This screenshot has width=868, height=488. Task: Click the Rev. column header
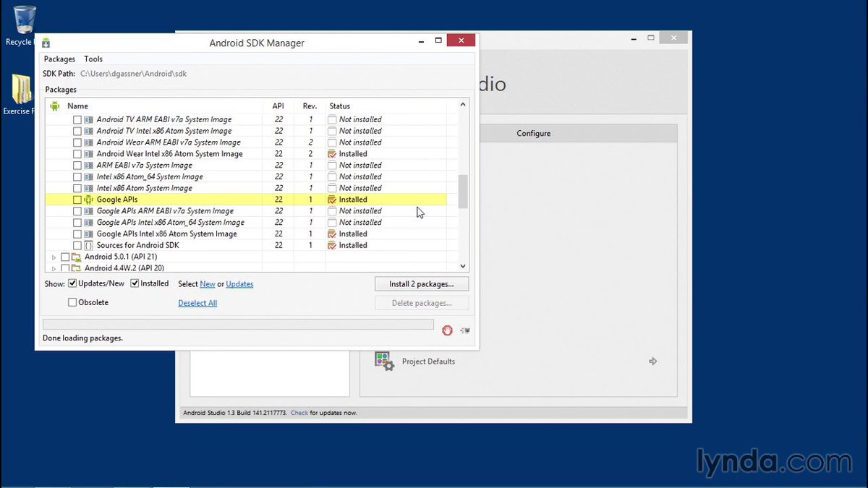click(311, 106)
